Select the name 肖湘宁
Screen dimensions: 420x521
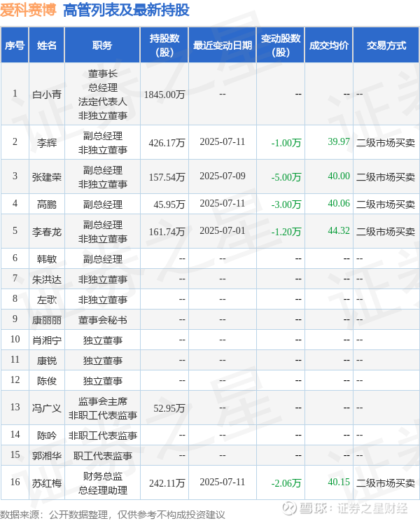point(47,340)
